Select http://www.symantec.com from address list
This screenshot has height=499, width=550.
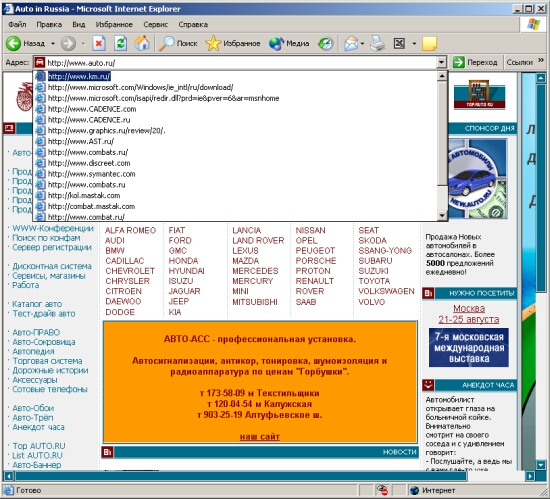point(236,174)
